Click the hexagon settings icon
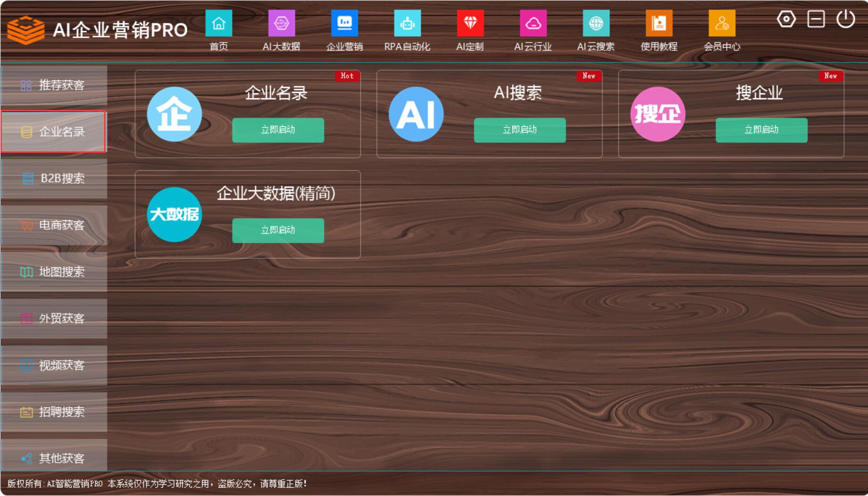This screenshot has height=496, width=868. [786, 19]
